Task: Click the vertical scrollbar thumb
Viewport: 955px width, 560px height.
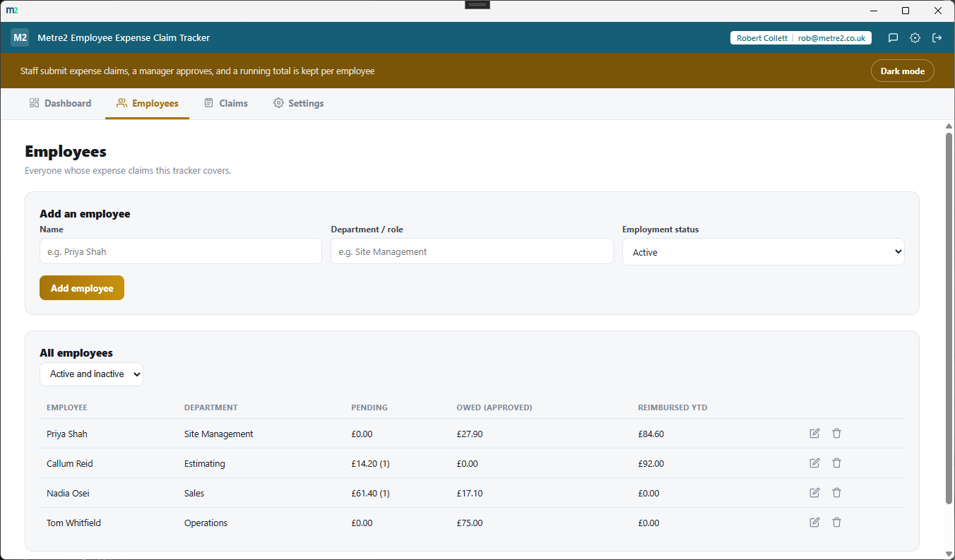Action: pos(949,318)
